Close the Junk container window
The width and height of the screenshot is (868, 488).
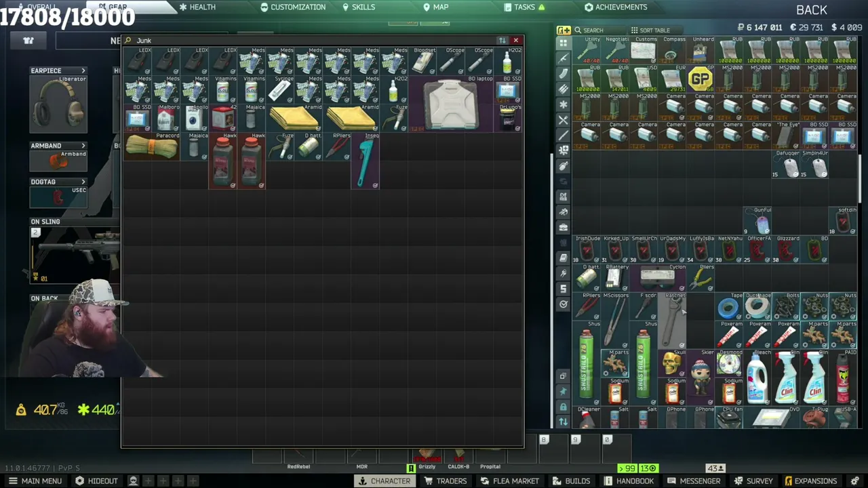[516, 41]
